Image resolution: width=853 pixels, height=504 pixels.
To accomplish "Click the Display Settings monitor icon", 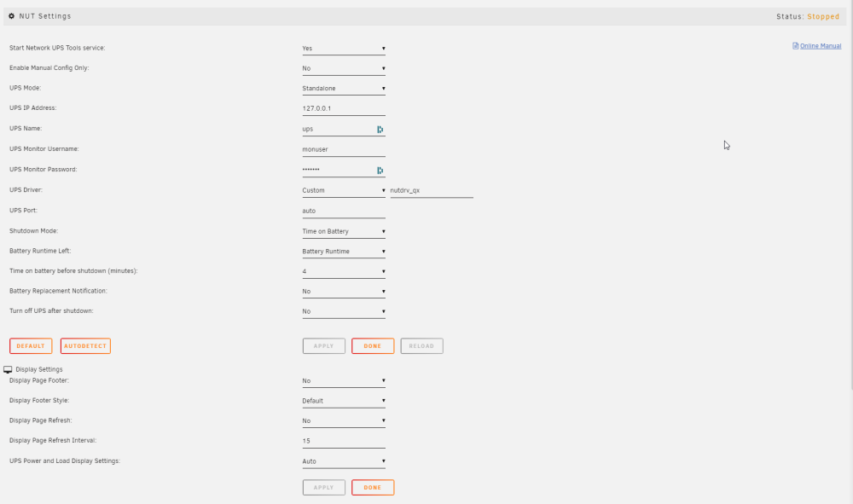I will 8,370.
